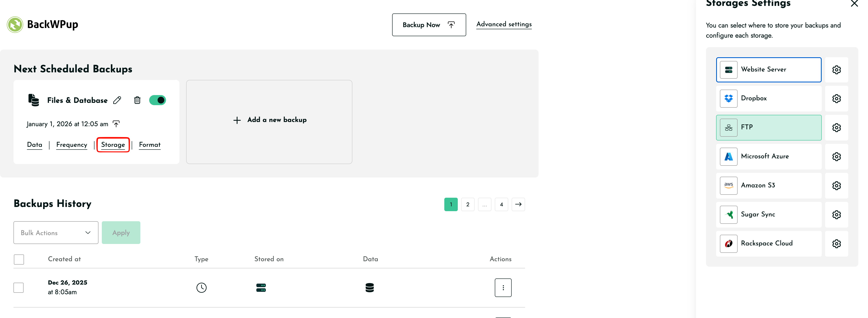Click the run-now arrow next to January 1 date
This screenshot has height=318, width=868.
click(116, 124)
